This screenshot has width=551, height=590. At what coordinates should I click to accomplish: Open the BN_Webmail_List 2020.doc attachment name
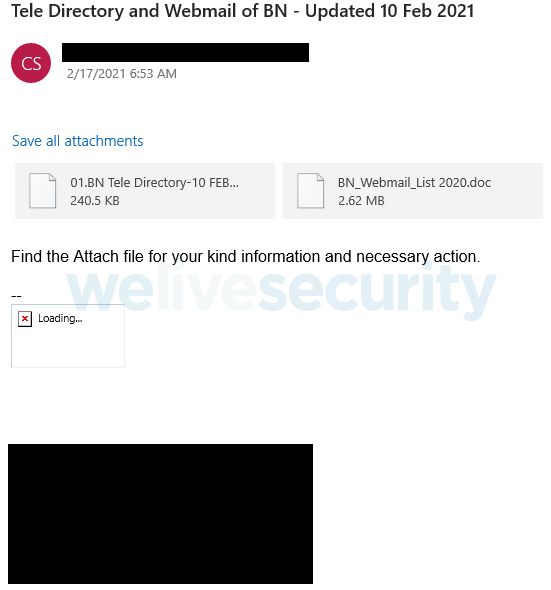[414, 182]
